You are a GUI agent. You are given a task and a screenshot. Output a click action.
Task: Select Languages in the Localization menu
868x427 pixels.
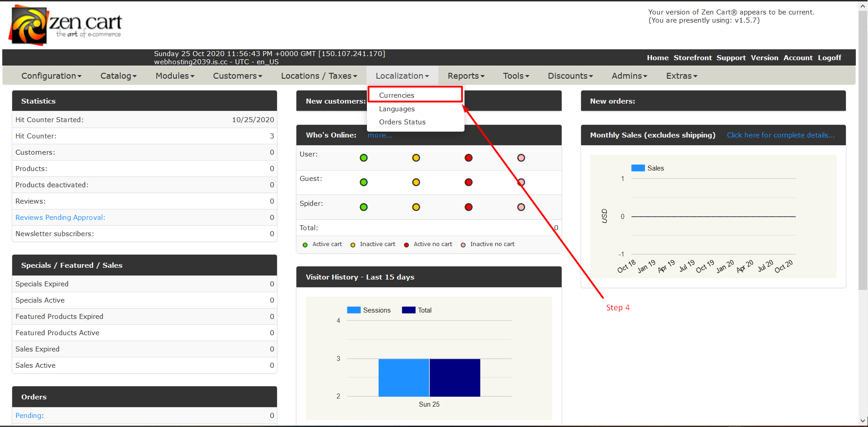(x=397, y=109)
